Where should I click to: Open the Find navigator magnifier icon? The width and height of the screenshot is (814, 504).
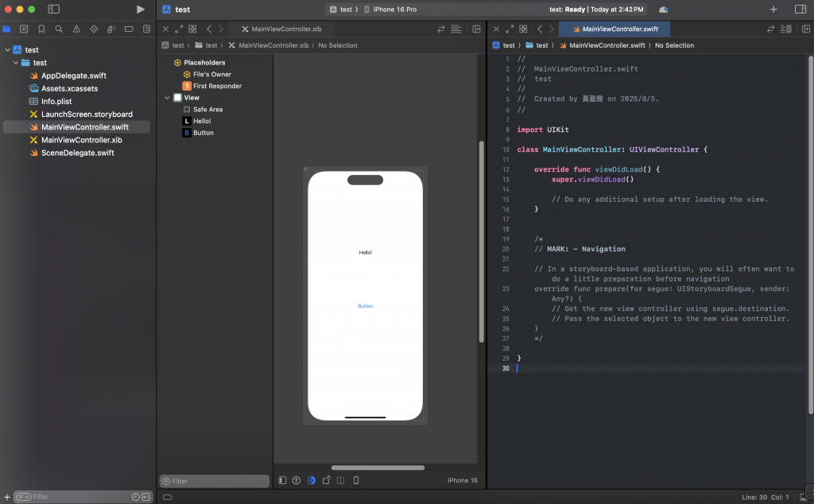(59, 29)
